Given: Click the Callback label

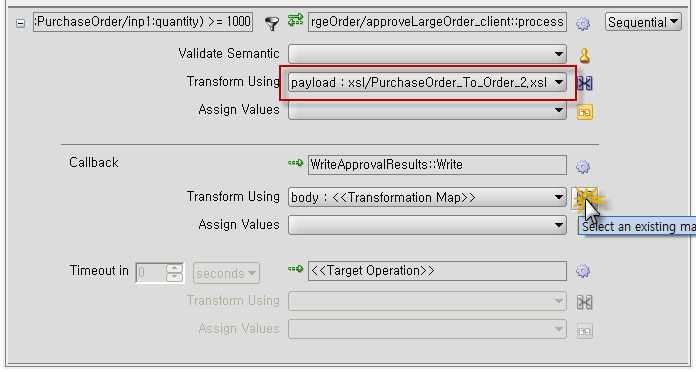Looking at the screenshot, I should click(94, 162).
